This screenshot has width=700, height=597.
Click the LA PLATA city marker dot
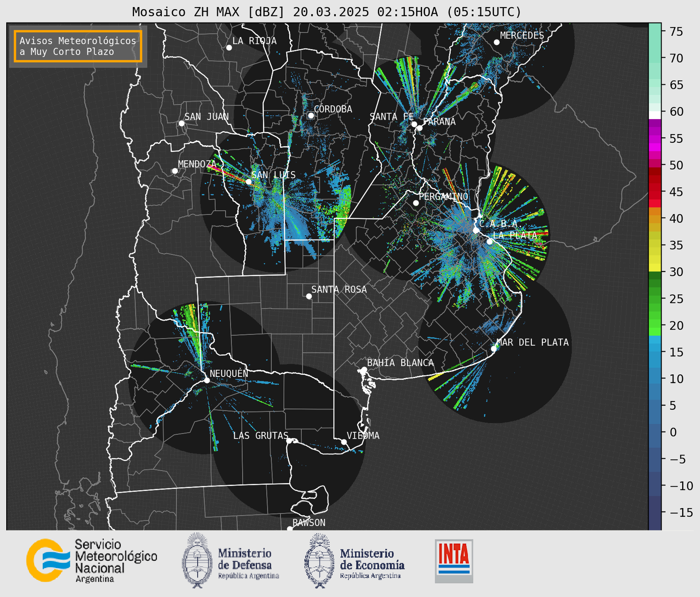click(x=490, y=242)
